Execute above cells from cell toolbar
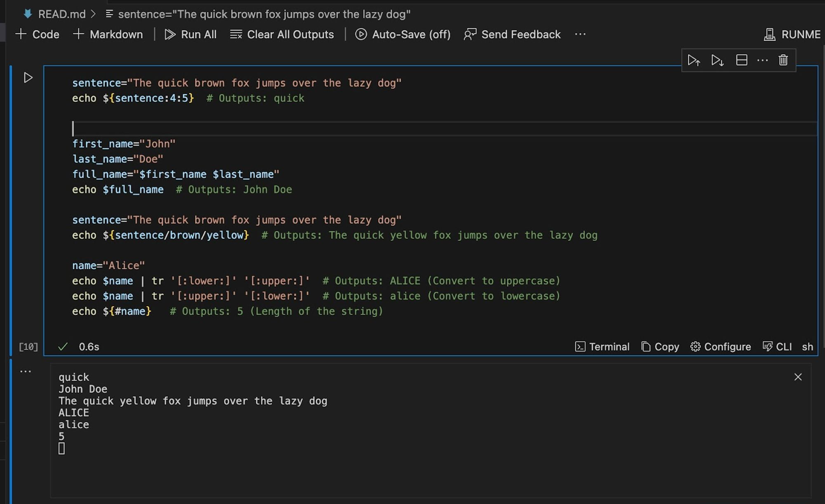Screen dimensions: 825x504 pyautogui.click(x=693, y=61)
